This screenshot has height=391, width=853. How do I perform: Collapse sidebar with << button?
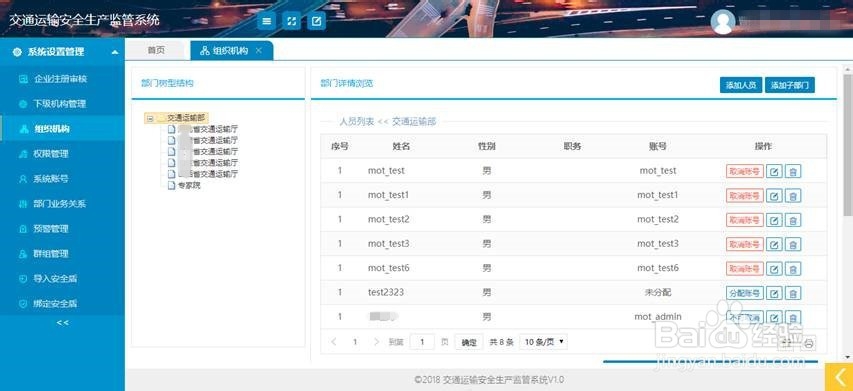63,322
